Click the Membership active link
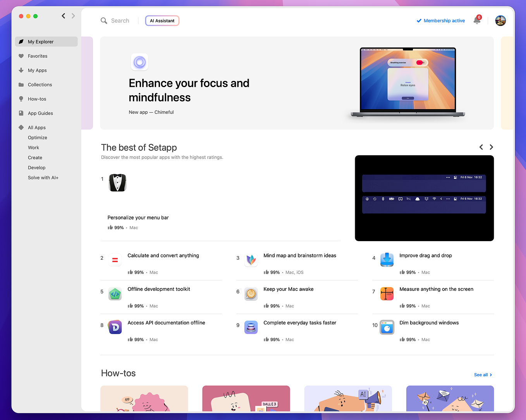The width and height of the screenshot is (526, 420). click(x=444, y=21)
